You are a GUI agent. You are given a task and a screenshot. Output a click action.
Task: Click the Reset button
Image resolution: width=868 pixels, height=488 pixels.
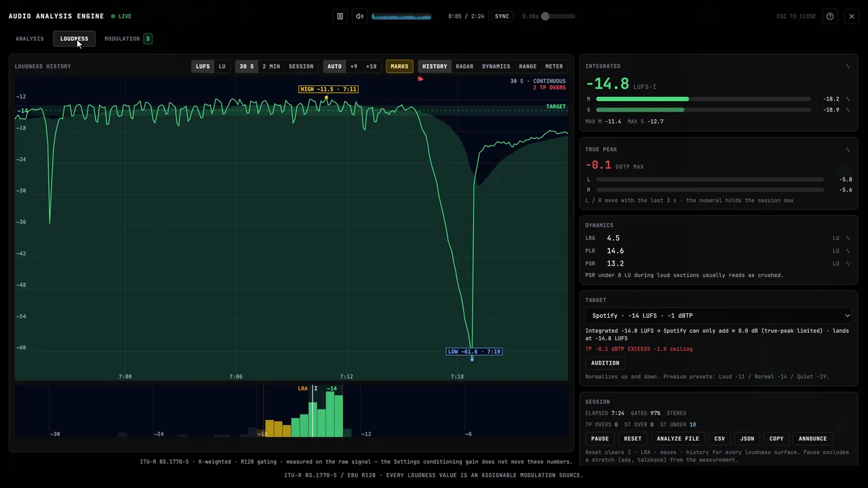pyautogui.click(x=633, y=439)
